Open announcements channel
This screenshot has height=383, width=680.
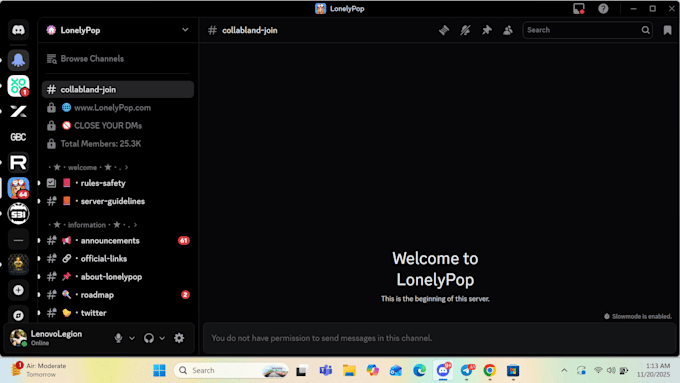tap(118, 240)
